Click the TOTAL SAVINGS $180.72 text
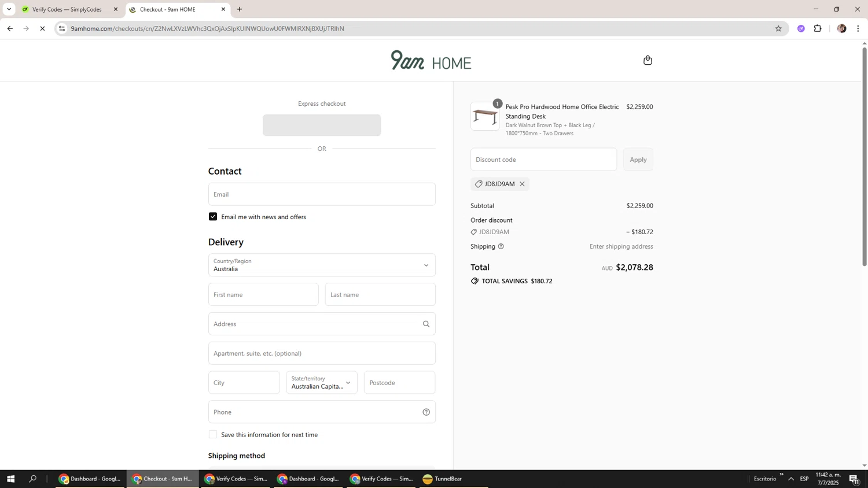This screenshot has height=488, width=868. point(517,281)
